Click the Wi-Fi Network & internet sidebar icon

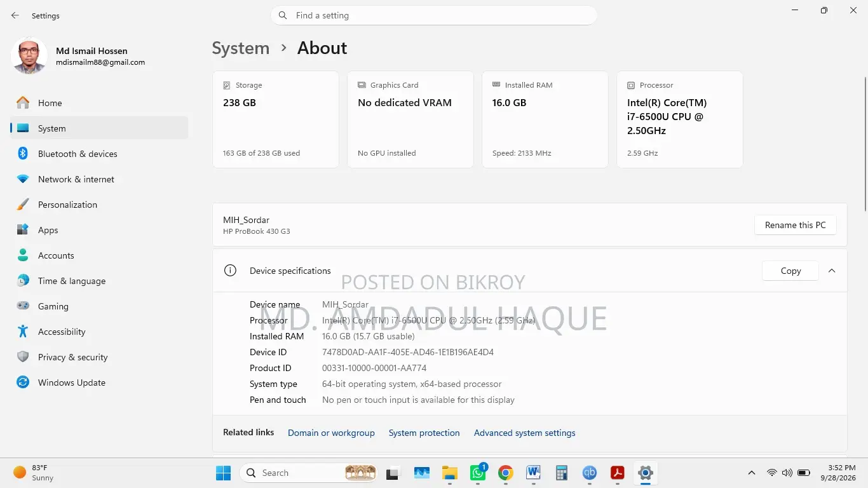click(23, 179)
